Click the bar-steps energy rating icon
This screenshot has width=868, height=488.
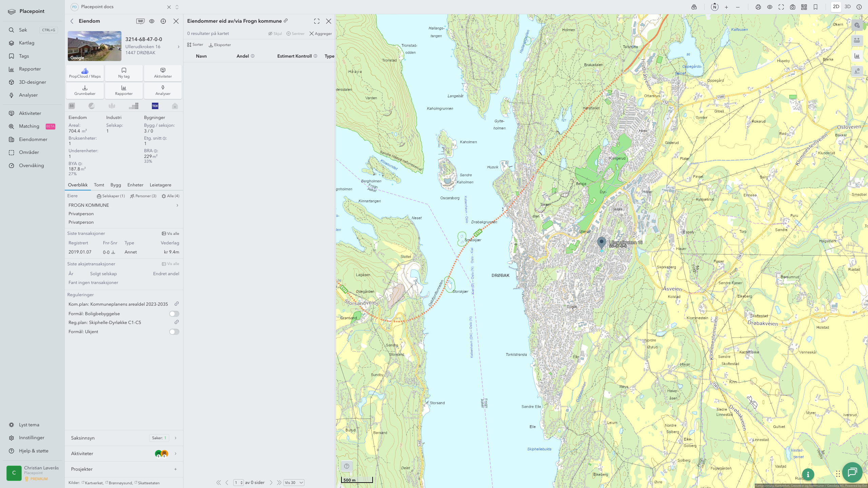click(134, 106)
